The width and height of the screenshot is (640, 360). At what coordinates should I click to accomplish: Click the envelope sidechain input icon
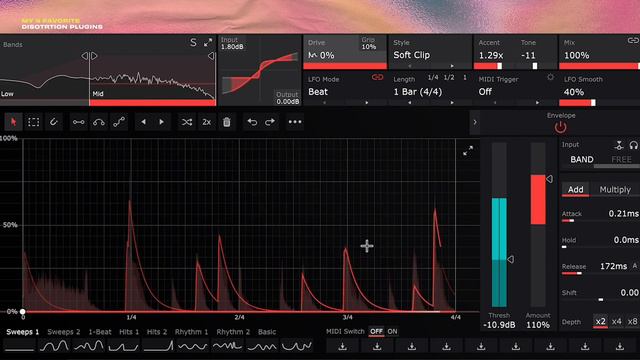[x=619, y=145]
